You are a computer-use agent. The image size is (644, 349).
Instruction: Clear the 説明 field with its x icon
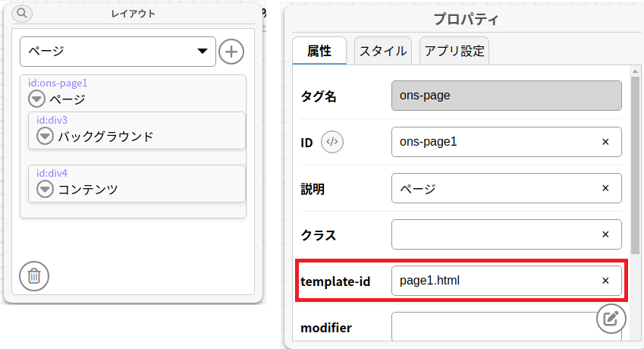(605, 188)
